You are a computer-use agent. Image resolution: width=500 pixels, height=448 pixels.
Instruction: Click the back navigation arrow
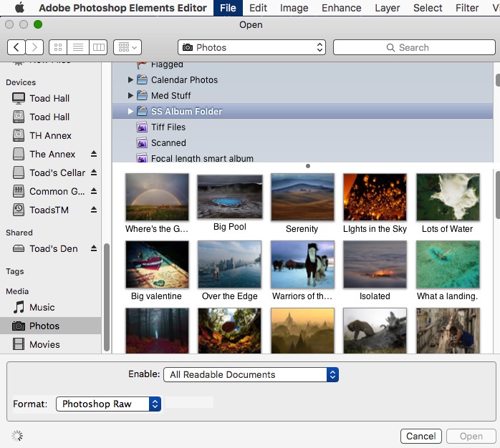pos(16,47)
